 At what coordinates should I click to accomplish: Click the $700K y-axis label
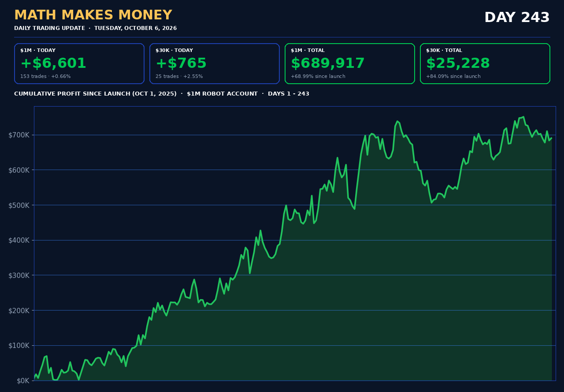coord(19,135)
